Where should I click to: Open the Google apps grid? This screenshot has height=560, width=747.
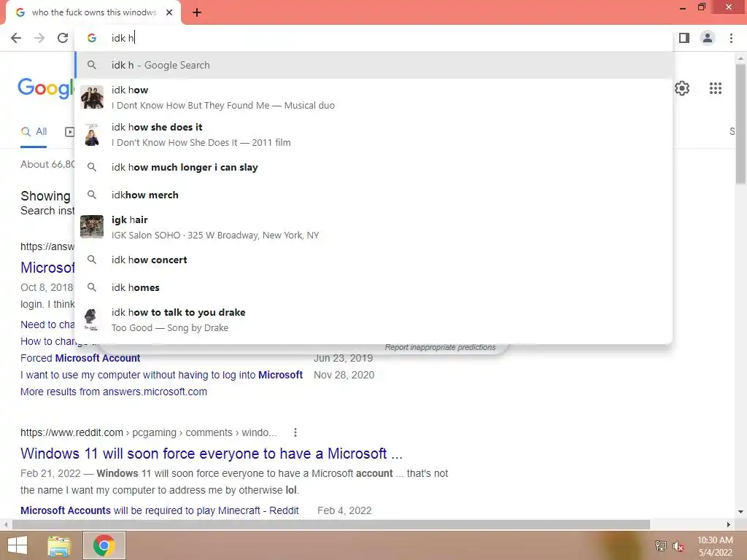pyautogui.click(x=716, y=88)
